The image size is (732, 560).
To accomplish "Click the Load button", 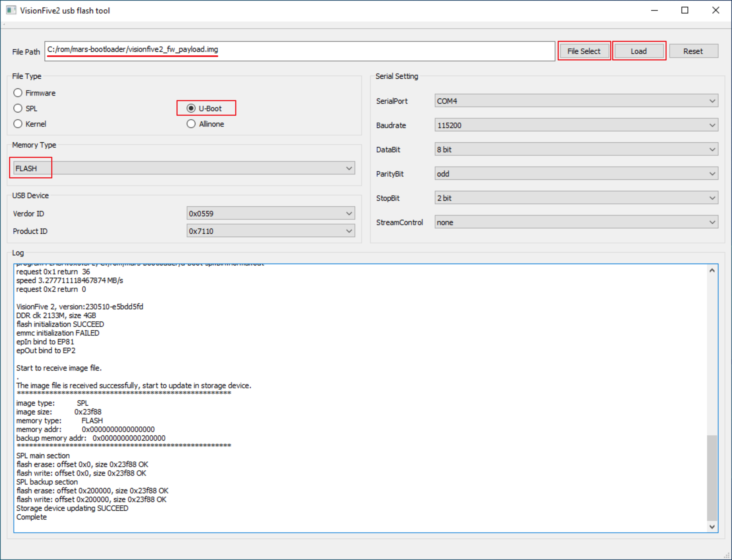I will point(639,51).
